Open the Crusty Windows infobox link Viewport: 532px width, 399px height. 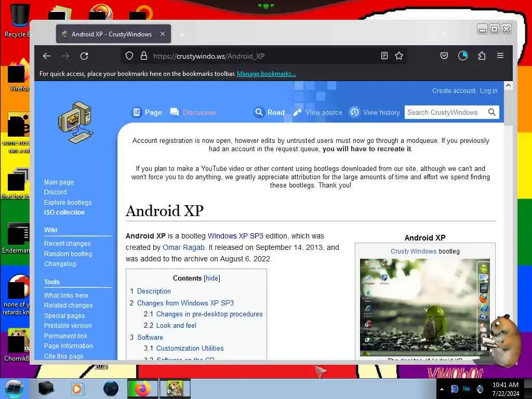(413, 251)
